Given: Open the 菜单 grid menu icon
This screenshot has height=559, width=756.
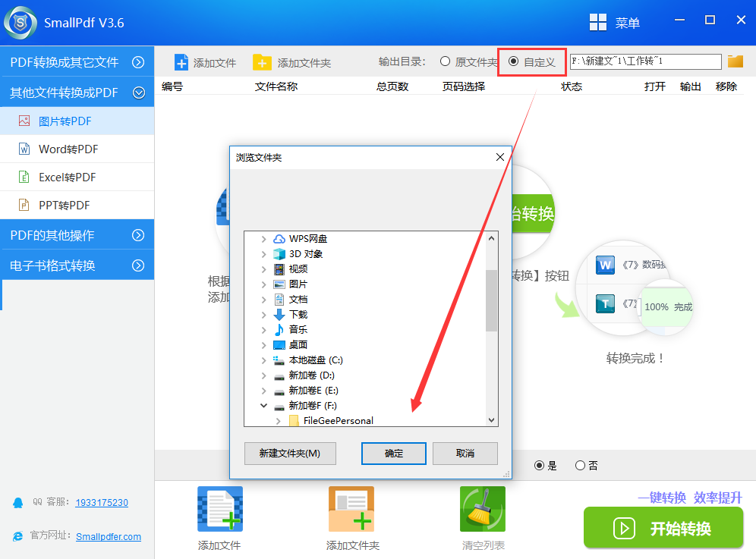Looking at the screenshot, I should pyautogui.click(x=598, y=22).
